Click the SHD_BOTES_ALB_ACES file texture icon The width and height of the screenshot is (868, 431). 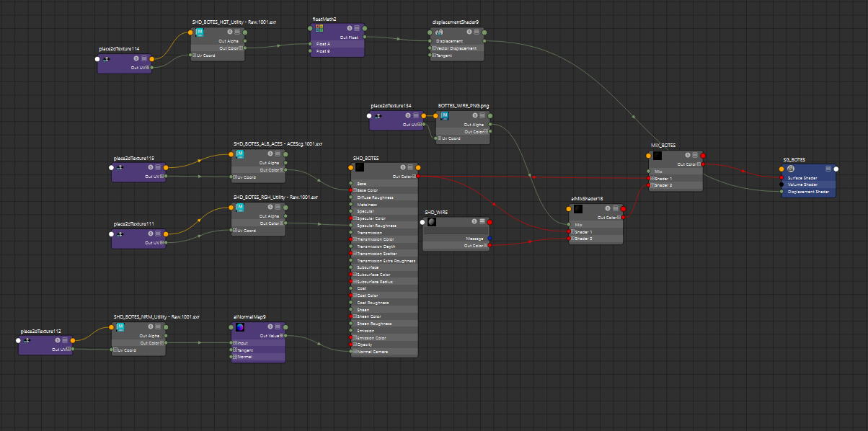tap(240, 154)
